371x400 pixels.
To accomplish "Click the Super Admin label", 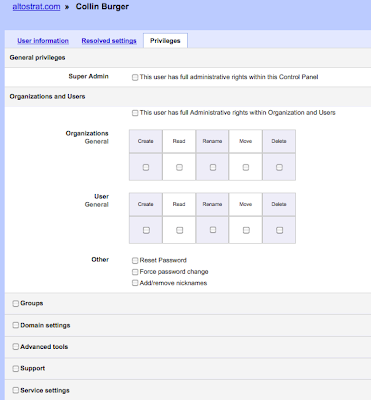I will click(x=88, y=76).
